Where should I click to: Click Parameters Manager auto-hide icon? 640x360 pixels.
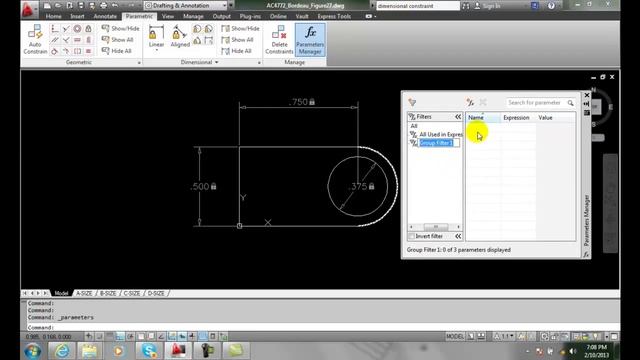pos(587,104)
